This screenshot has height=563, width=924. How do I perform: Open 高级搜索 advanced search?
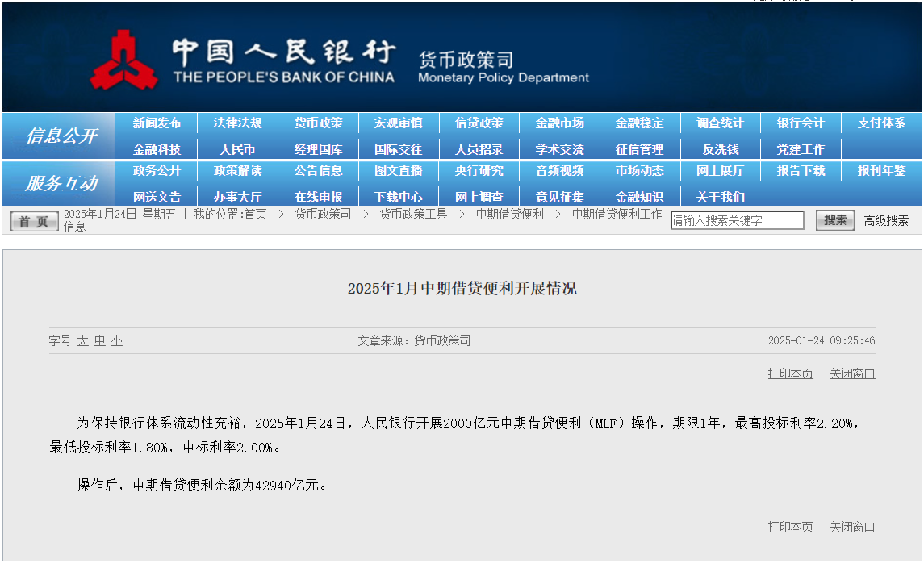click(x=886, y=221)
